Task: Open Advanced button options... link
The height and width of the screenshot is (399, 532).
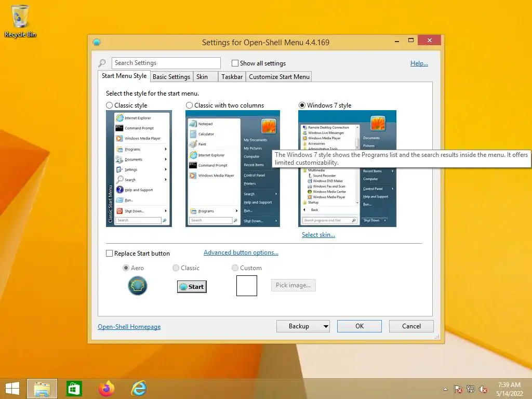Action: pyautogui.click(x=241, y=252)
